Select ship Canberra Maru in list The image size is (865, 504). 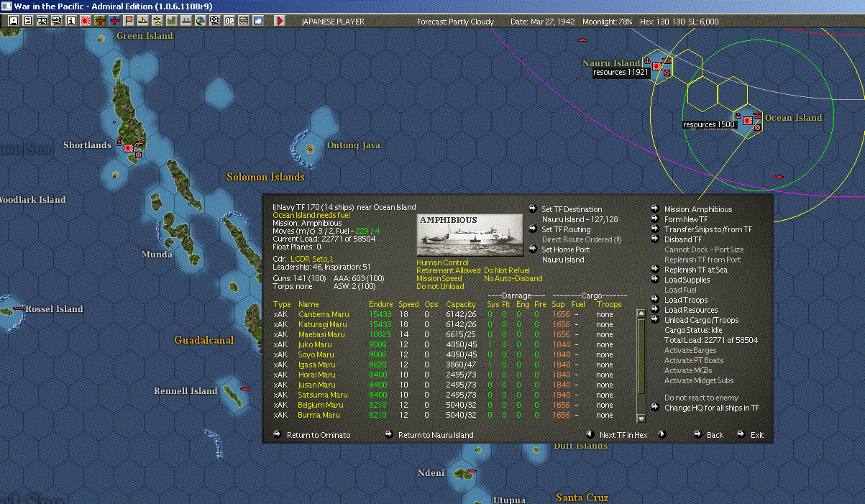(324, 314)
